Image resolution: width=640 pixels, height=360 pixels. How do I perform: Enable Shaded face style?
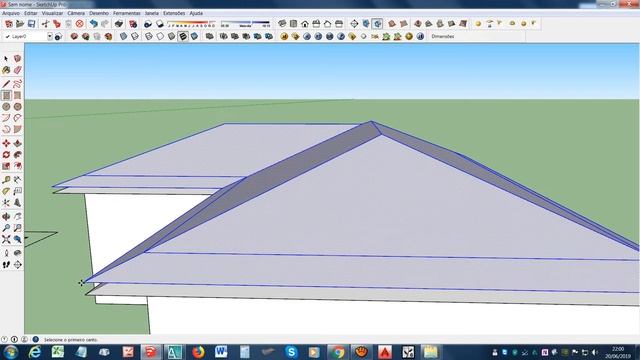(x=172, y=36)
